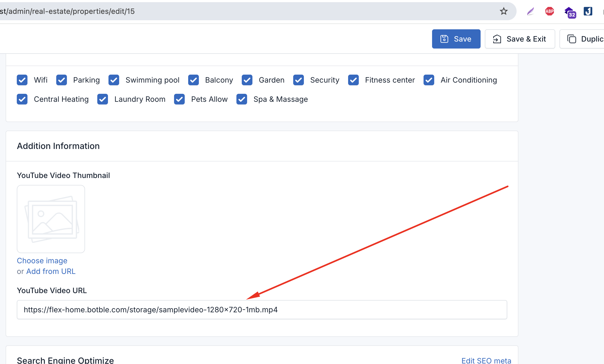Uncheck the Air Conditioning feature
The height and width of the screenshot is (364, 604).
click(429, 80)
